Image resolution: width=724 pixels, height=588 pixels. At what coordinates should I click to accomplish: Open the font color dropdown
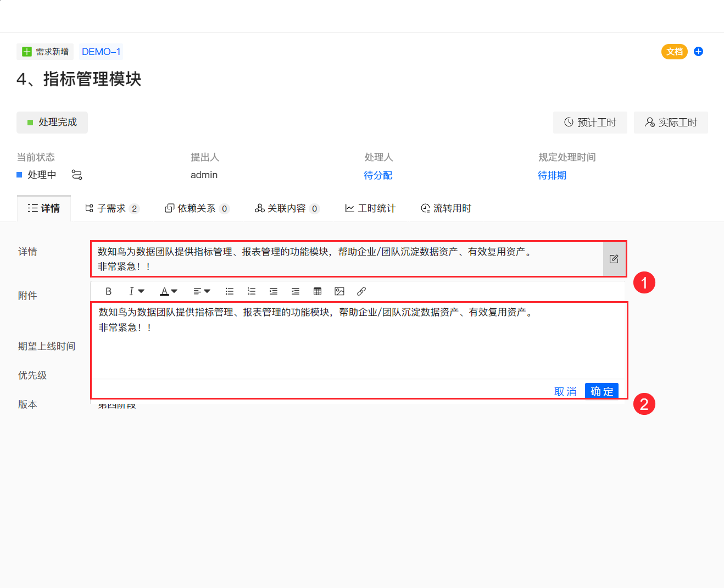[169, 291]
